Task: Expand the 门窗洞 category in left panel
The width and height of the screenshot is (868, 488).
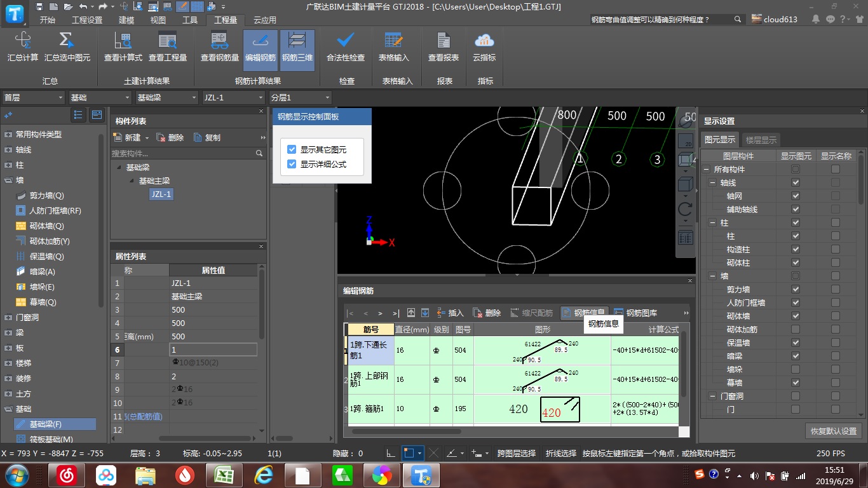Action: (x=8, y=317)
